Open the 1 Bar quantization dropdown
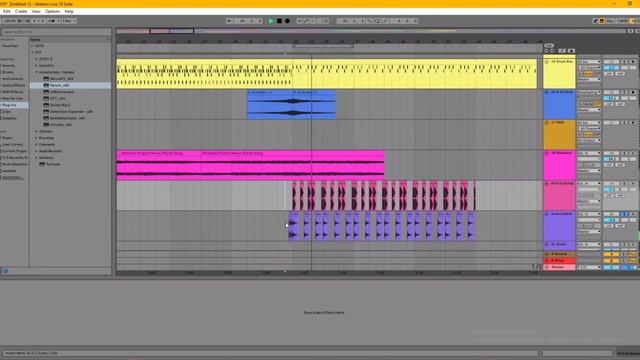The image size is (640, 360). [69, 21]
